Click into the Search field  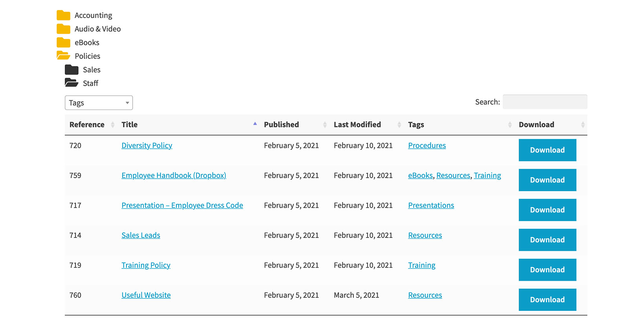coord(545,102)
